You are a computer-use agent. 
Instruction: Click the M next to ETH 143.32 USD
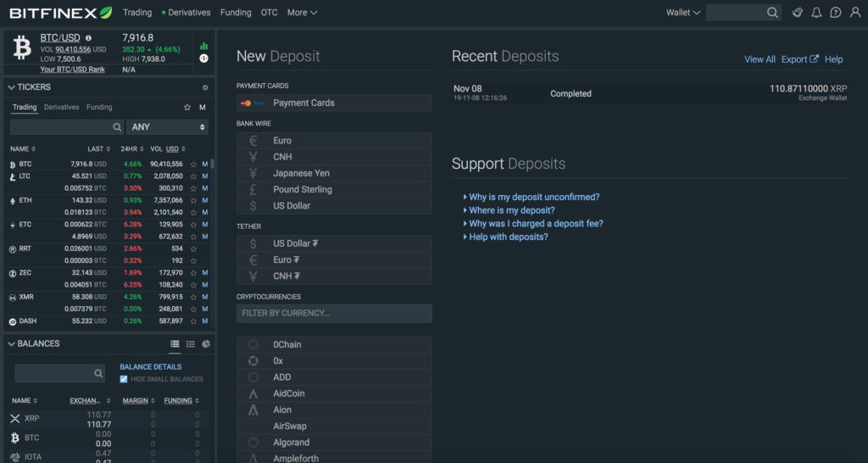click(x=205, y=200)
